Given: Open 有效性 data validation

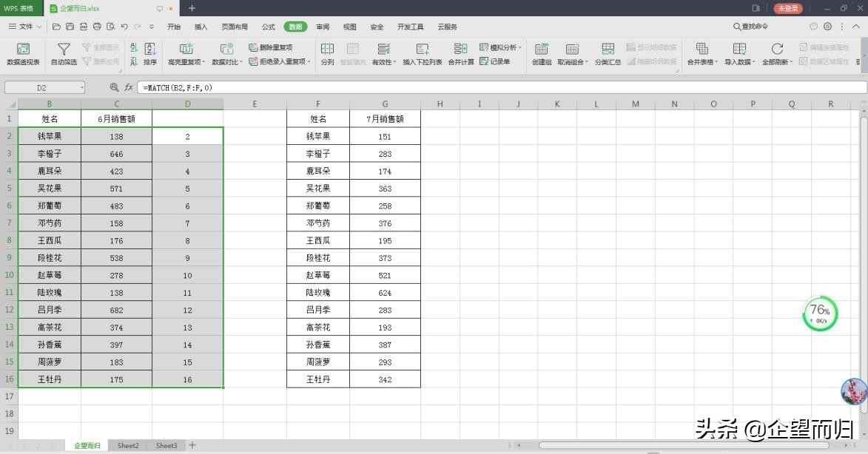Looking at the screenshot, I should coord(383,54).
